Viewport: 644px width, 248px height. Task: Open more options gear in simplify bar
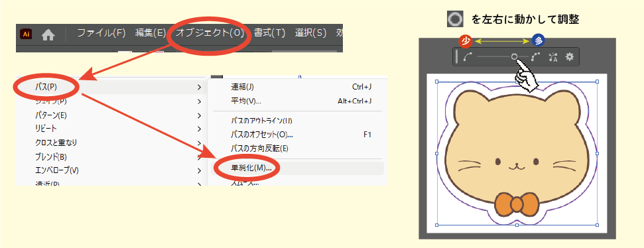tap(569, 56)
